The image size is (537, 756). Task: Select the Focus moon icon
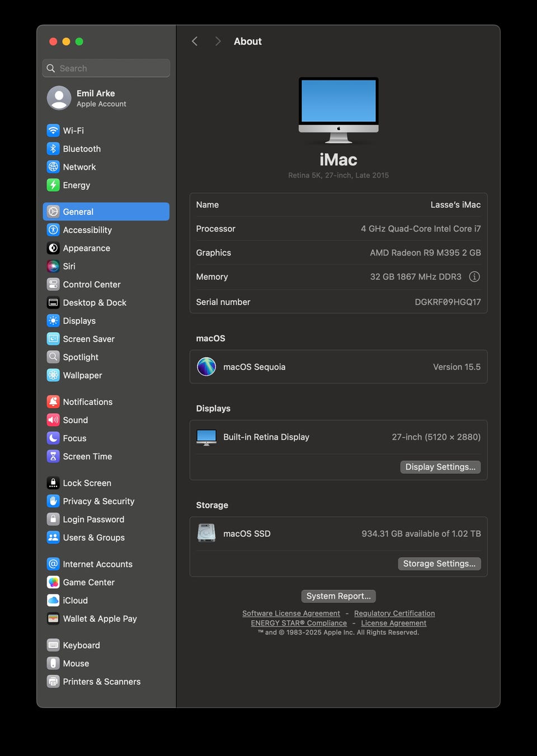tap(53, 438)
